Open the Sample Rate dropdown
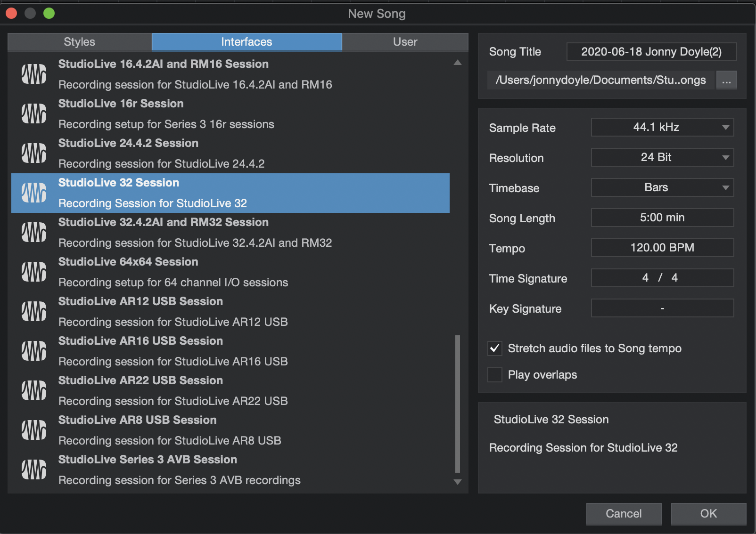This screenshot has height=534, width=756. 662,127
